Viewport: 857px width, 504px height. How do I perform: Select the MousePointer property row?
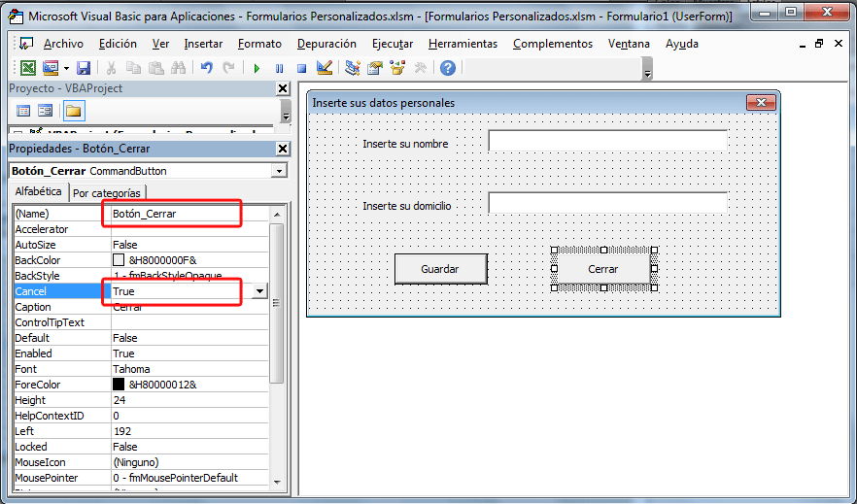pyautogui.click(x=141, y=478)
